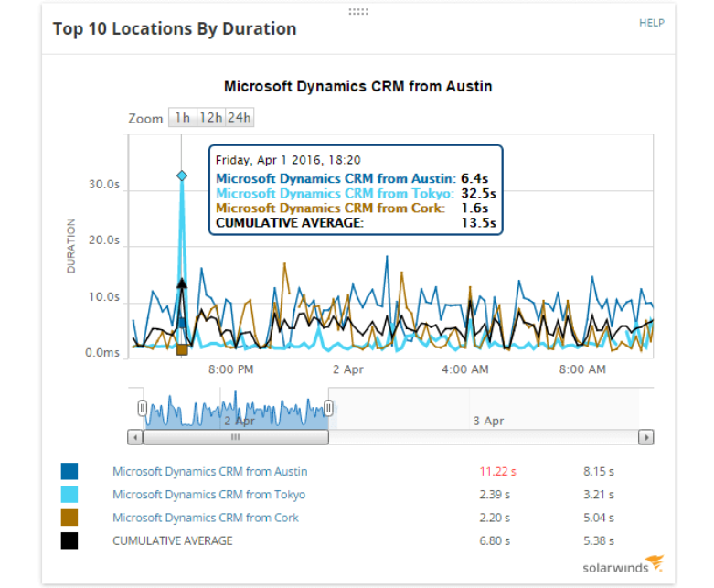Viewport: 714px width, 588px height.
Task: Select the left navigator range handle
Action: pos(143,408)
